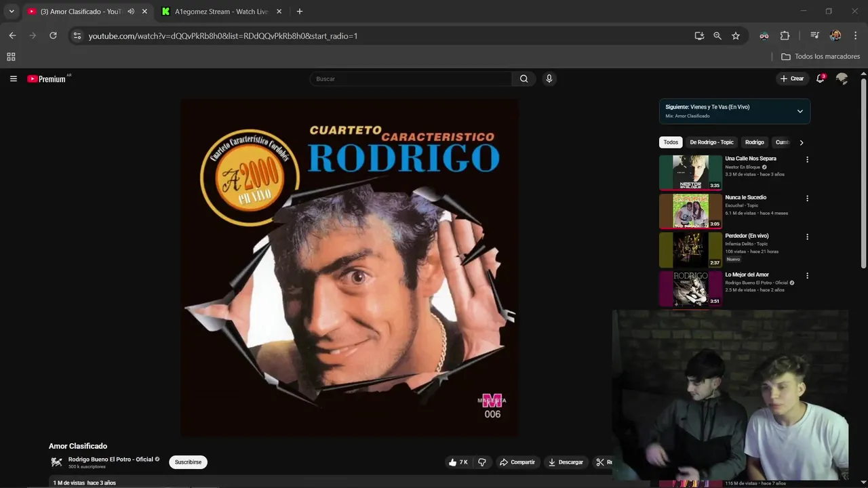The height and width of the screenshot is (488, 868).
Task: Click the Buscar search field
Action: coord(410,79)
